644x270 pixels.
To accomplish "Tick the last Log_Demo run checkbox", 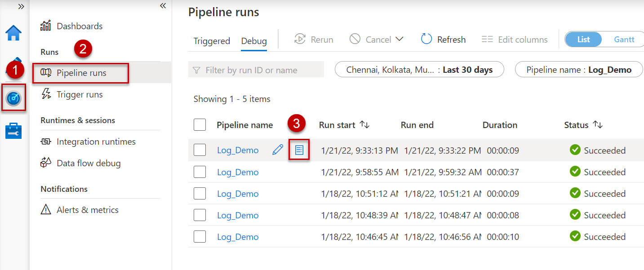I will [200, 237].
